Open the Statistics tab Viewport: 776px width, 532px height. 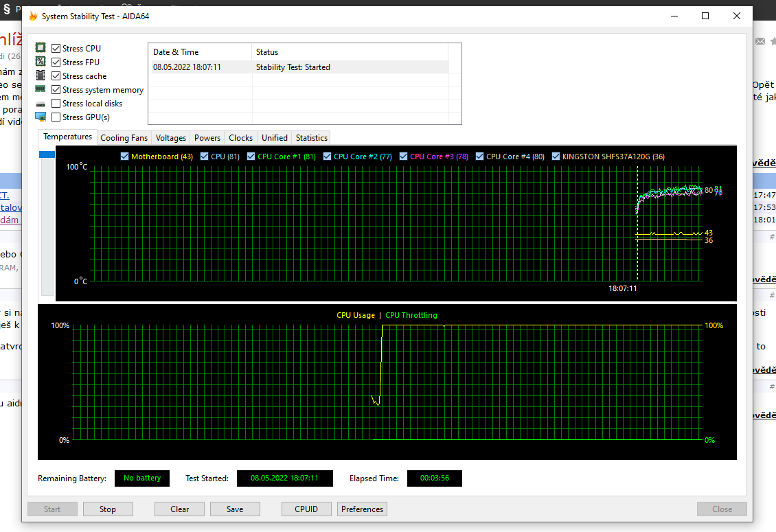[311, 138]
